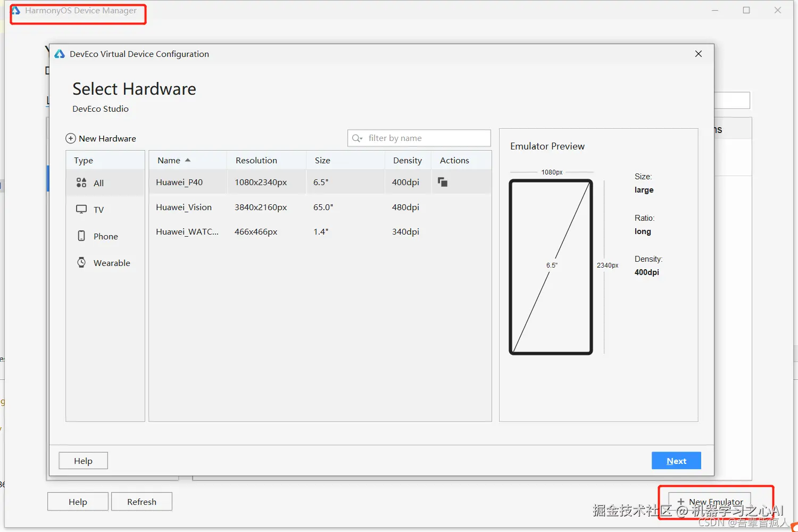Click the Actions column header
This screenshot has height=532, width=798.
461,160
